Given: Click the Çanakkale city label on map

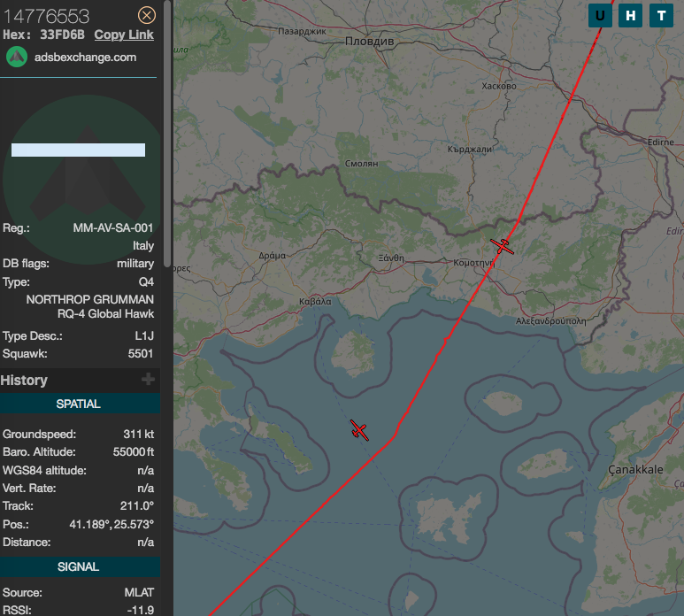Looking at the screenshot, I should pyautogui.click(x=635, y=470).
